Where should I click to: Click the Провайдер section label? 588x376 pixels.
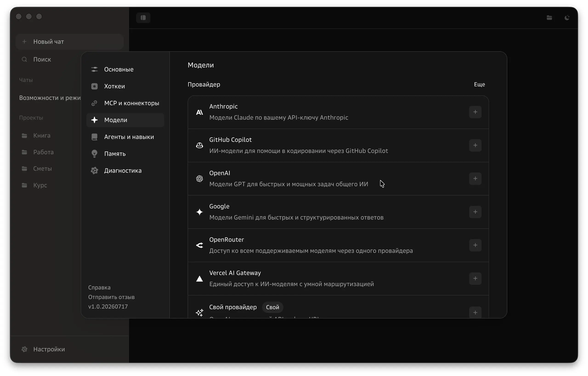204,84
